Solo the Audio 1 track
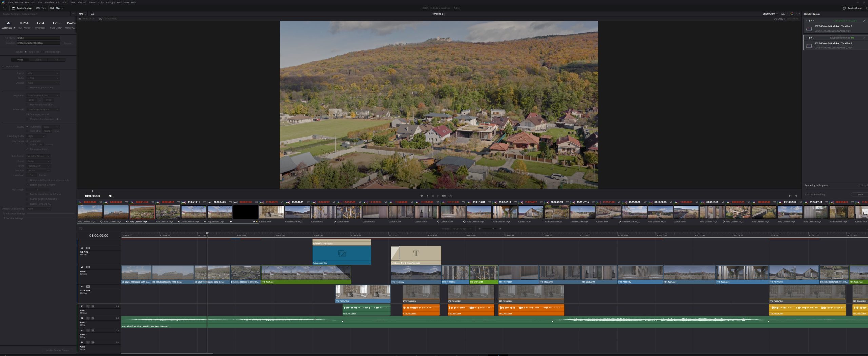 (88, 306)
